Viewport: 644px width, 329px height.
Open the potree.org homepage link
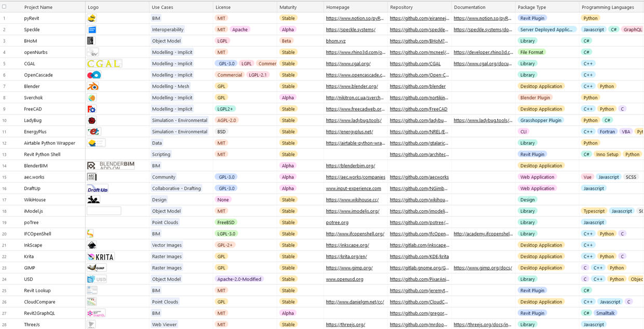[x=337, y=223]
